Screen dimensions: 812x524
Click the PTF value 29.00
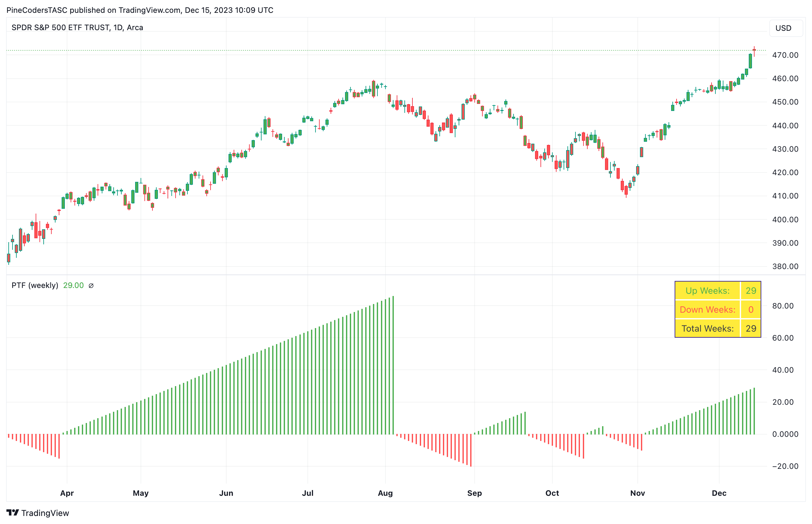pyautogui.click(x=73, y=285)
